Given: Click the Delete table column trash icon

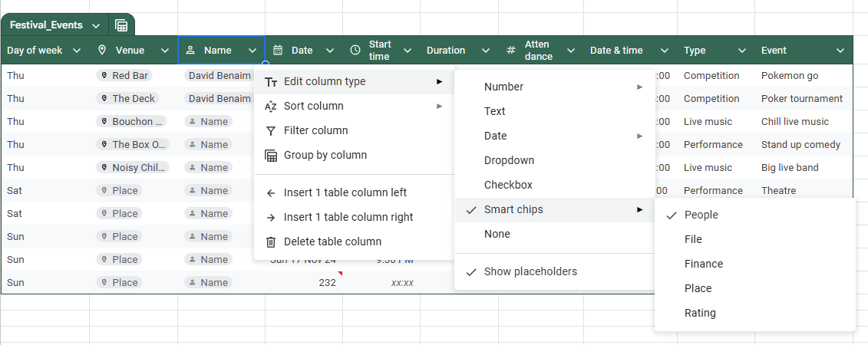Looking at the screenshot, I should point(270,242).
